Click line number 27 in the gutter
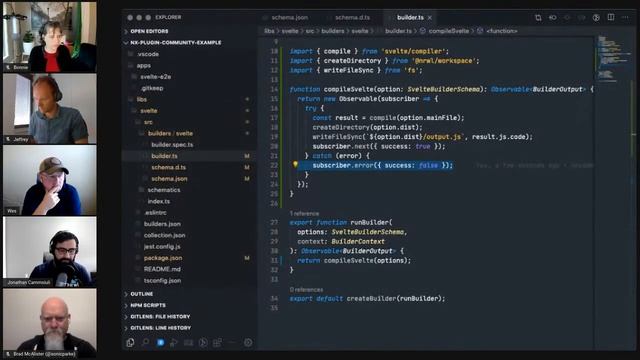Image resolution: width=640 pixels, height=360 pixels. click(x=274, y=222)
